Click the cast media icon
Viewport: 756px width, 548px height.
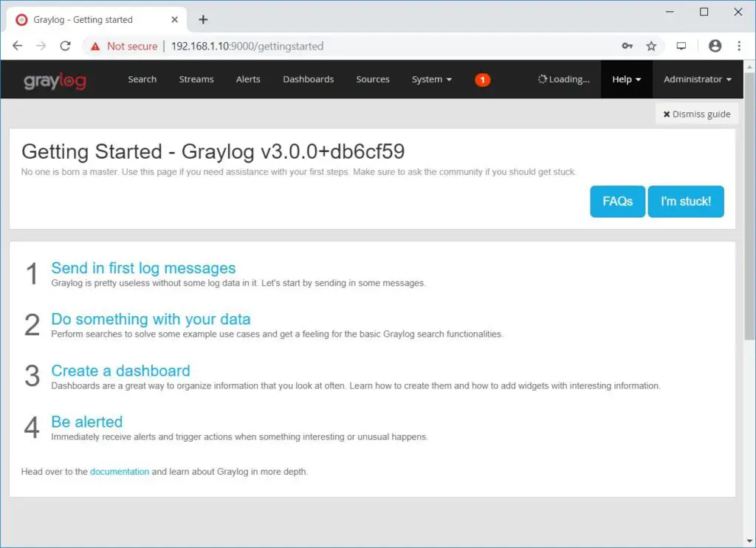pos(681,46)
